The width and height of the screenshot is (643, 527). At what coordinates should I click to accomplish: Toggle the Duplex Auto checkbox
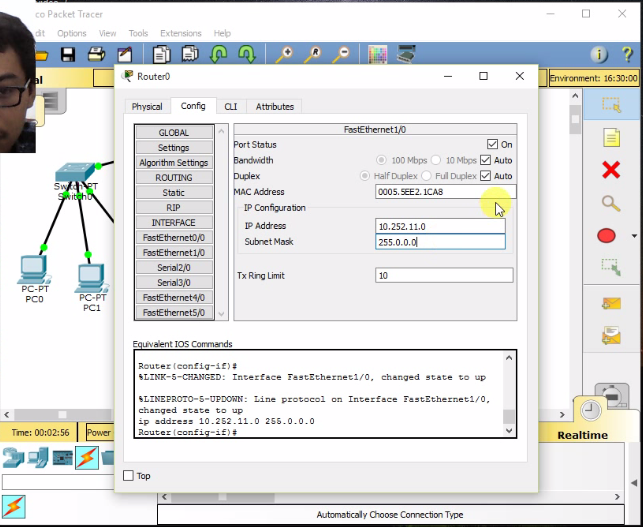[x=485, y=176]
